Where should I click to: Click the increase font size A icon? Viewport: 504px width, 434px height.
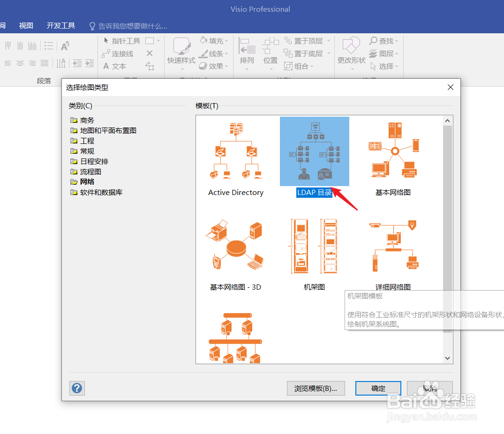click(65, 45)
